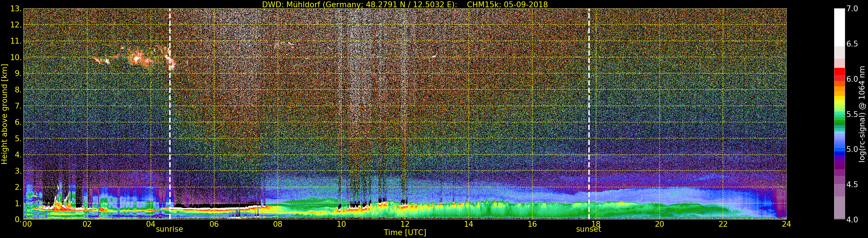
Task: Click the plot title "DWD: Mühldorf (Germany...)"
Action: point(405,4)
